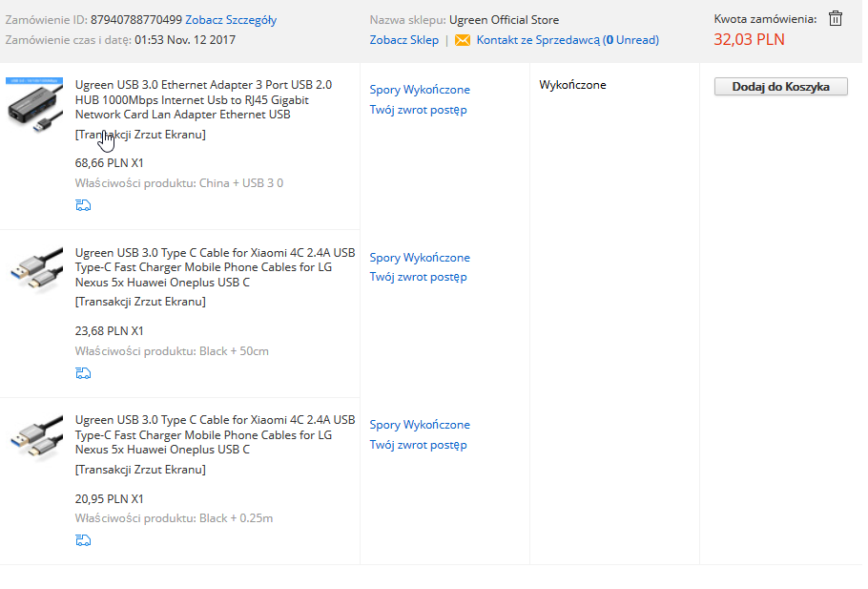The width and height of the screenshot is (868, 589).
Task: Open Spory Wykończone for the 50cm cable
Action: [x=420, y=258]
